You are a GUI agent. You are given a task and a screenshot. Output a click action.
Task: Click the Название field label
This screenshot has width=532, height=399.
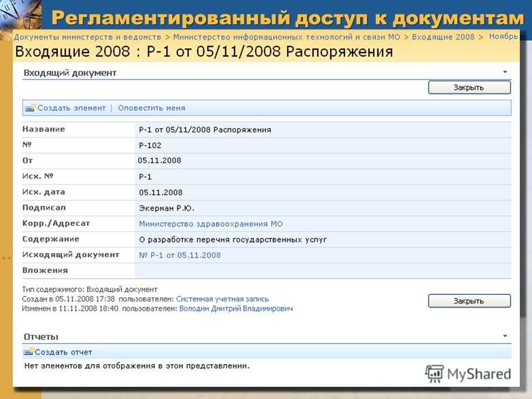point(44,129)
